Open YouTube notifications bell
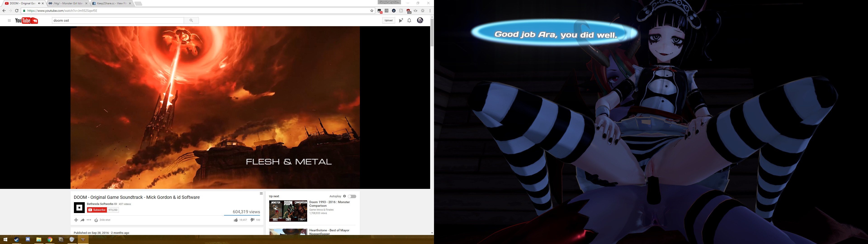The height and width of the screenshot is (244, 868). pos(409,21)
